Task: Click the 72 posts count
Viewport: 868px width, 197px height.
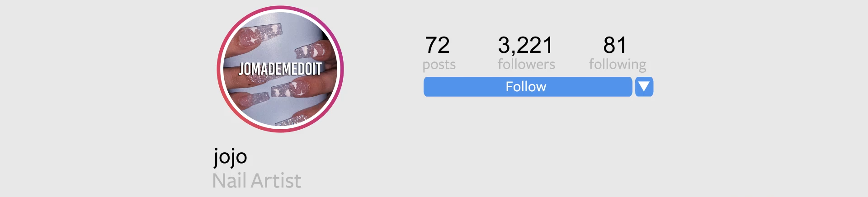Action: coord(439,53)
